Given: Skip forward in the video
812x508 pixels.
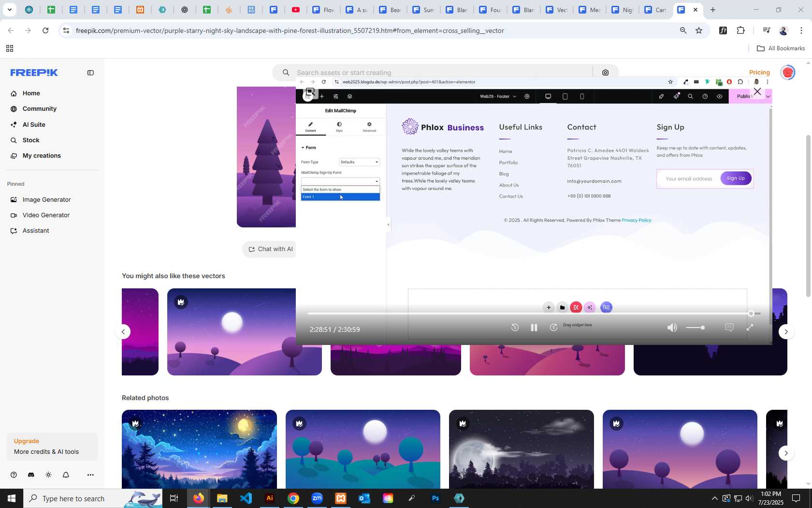Looking at the screenshot, I should tap(553, 328).
